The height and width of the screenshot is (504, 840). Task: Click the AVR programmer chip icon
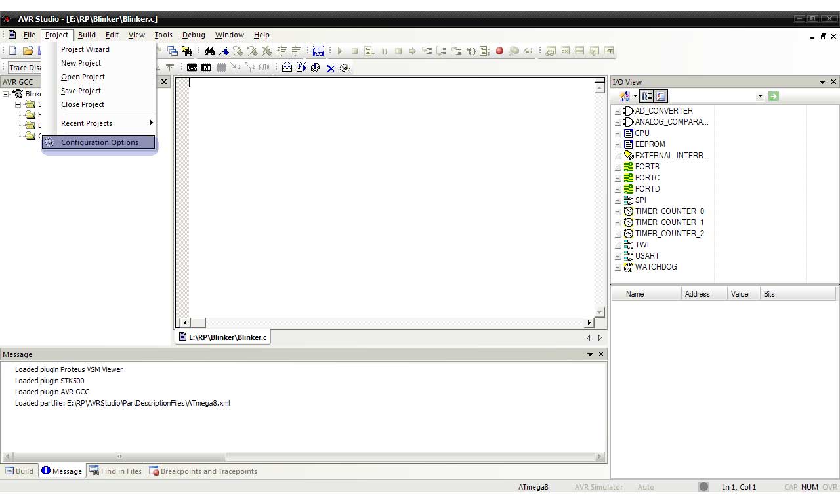click(206, 67)
